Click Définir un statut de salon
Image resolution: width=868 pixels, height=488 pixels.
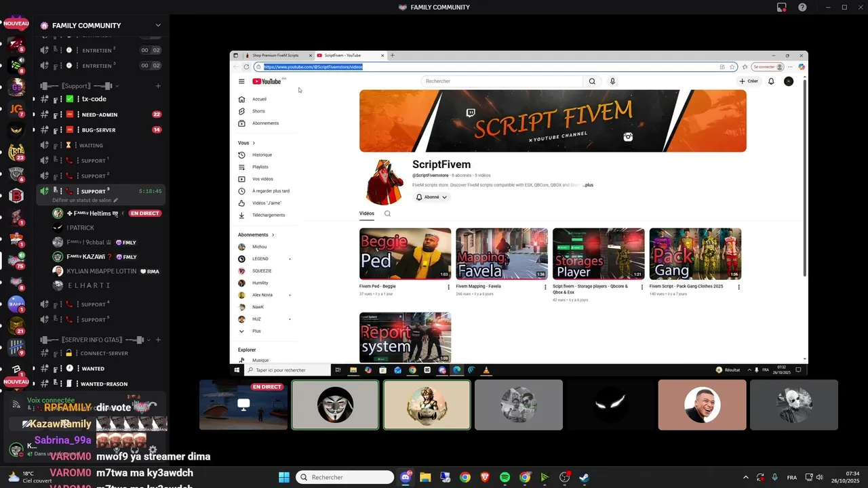click(85, 201)
